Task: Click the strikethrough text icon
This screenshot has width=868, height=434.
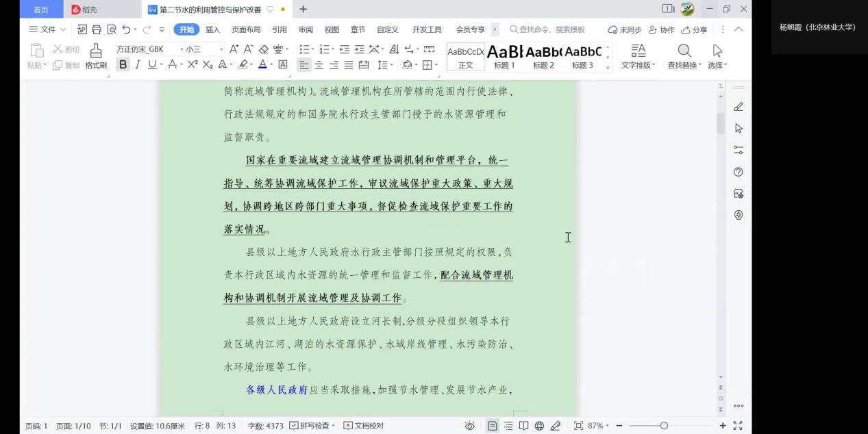Action: click(173, 64)
